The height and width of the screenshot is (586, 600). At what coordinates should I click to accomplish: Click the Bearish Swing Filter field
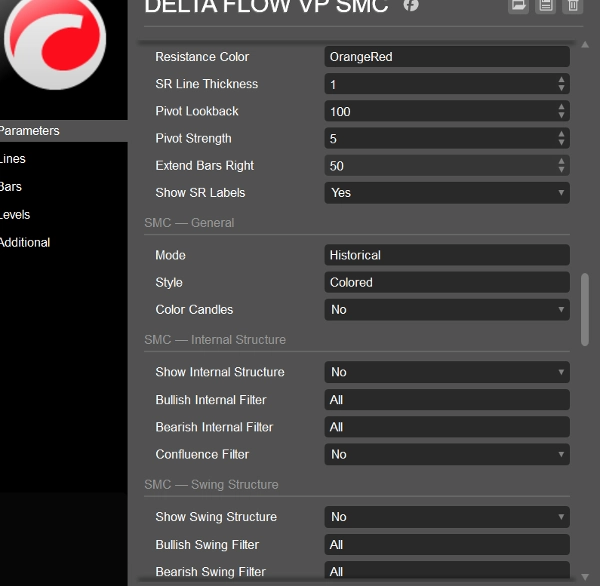pos(447,571)
